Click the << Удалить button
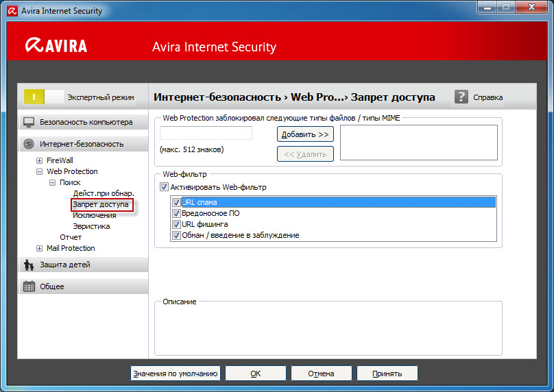The width and height of the screenshot is (554, 392). click(x=305, y=154)
